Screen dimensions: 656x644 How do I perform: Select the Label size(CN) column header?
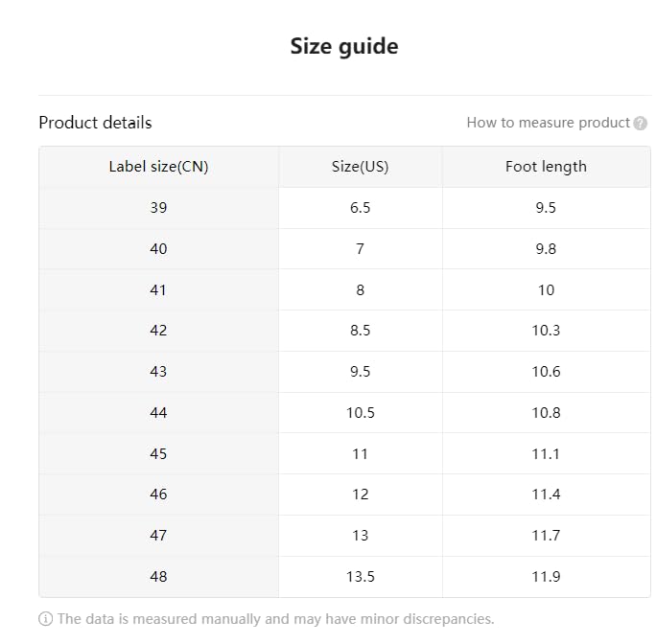click(x=158, y=167)
